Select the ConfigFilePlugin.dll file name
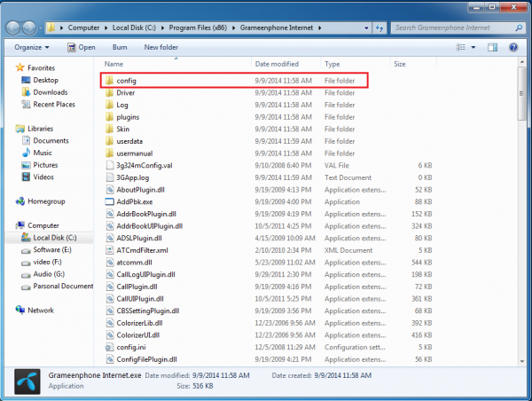Viewport: 532px width, 401px height. point(146,359)
